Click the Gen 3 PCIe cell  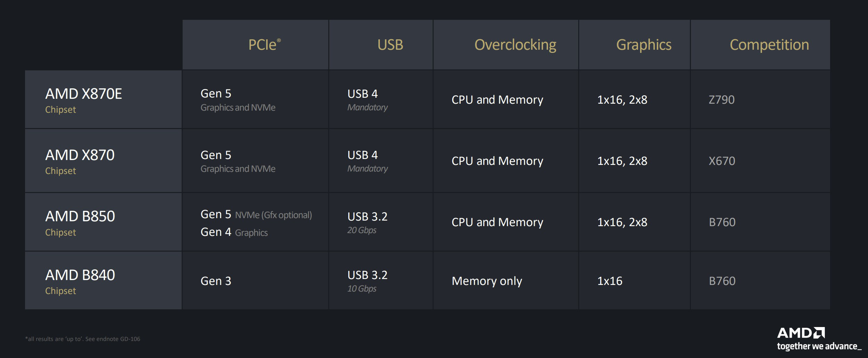click(x=255, y=281)
